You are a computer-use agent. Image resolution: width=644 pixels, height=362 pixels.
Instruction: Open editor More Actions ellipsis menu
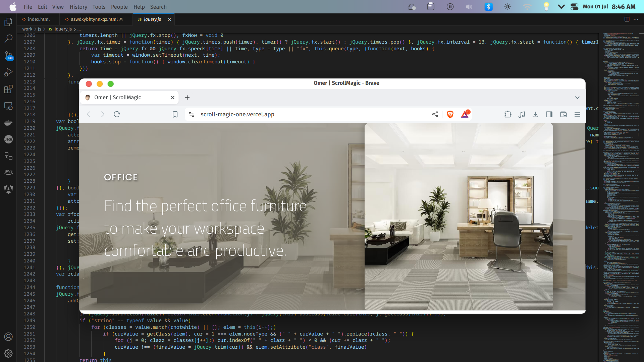636,19
